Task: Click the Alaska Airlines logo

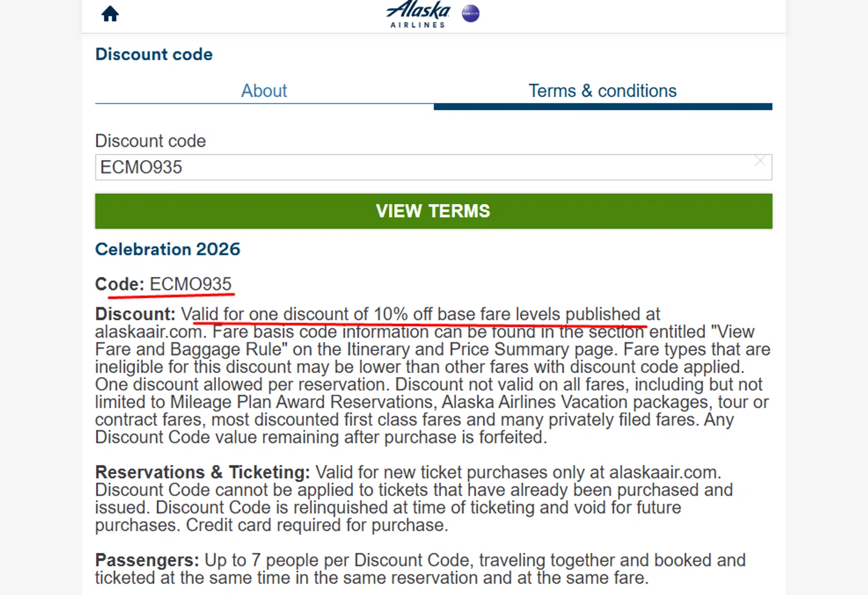Action: coord(418,14)
